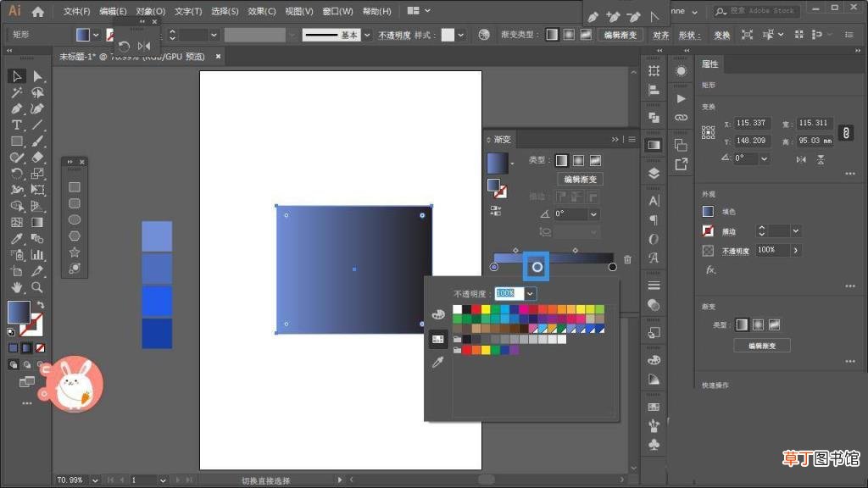Image resolution: width=868 pixels, height=488 pixels.
Task: Choose freeform gradient type in Gradient panel
Action: pyautogui.click(x=595, y=160)
